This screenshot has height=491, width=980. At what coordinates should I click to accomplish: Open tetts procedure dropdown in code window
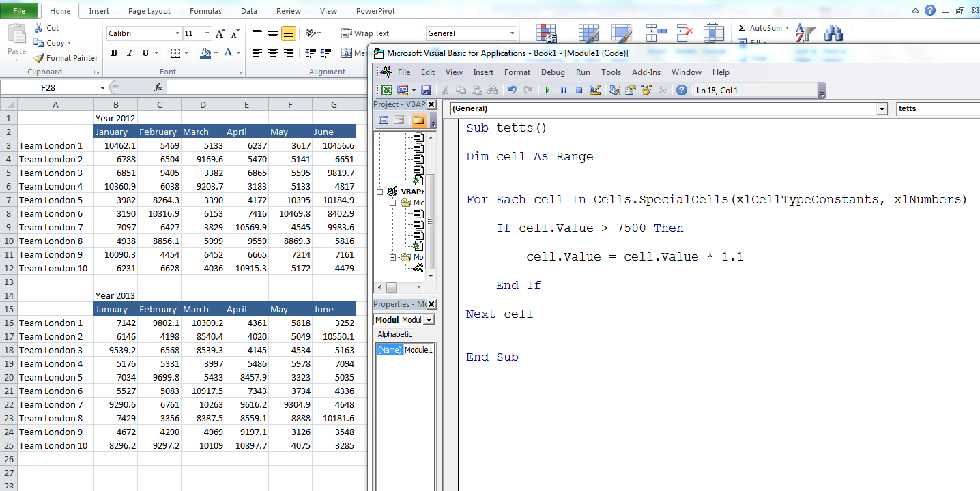click(x=938, y=108)
